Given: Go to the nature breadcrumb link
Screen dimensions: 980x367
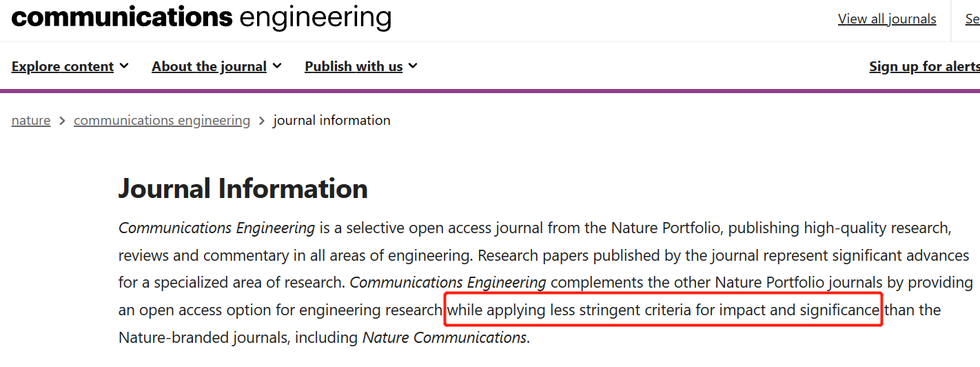Looking at the screenshot, I should click(31, 121).
